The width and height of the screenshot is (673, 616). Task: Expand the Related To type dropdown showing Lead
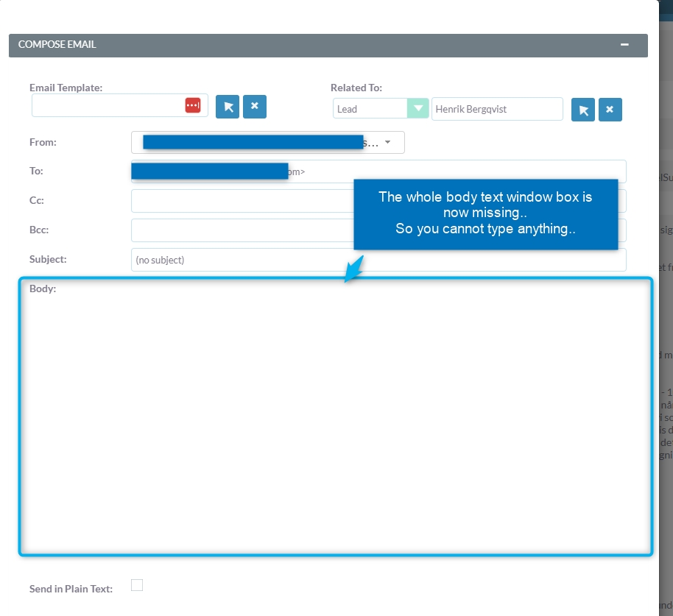click(418, 109)
